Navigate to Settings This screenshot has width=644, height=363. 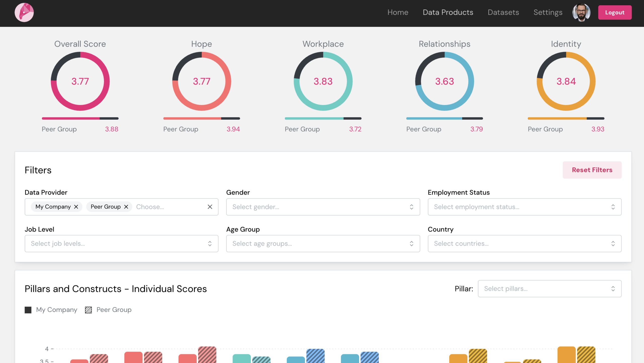click(548, 12)
